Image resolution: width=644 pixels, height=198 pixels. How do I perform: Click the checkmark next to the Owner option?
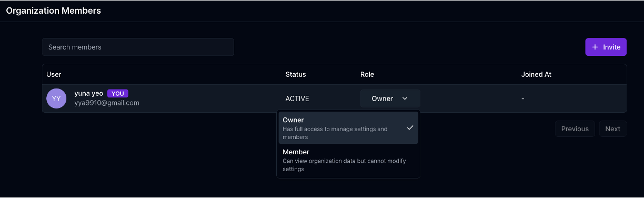410,127
